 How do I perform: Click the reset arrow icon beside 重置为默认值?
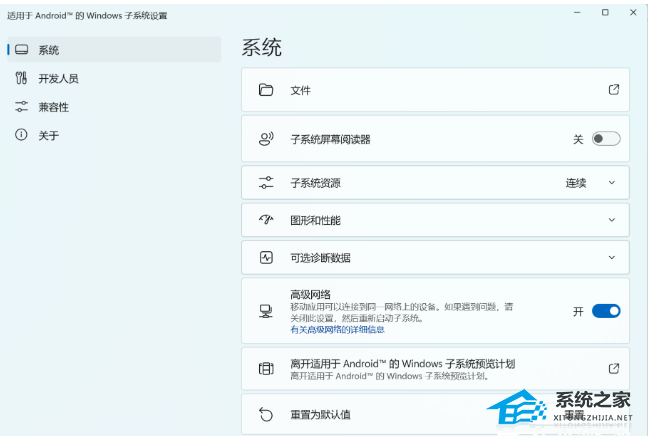(x=266, y=414)
